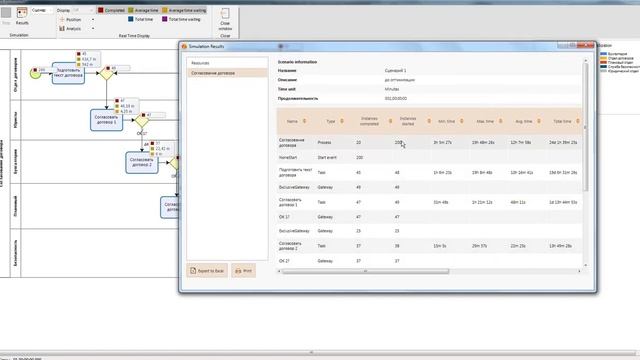
Task: Select Согласовать договор 1 task on diagram
Action: [106, 120]
